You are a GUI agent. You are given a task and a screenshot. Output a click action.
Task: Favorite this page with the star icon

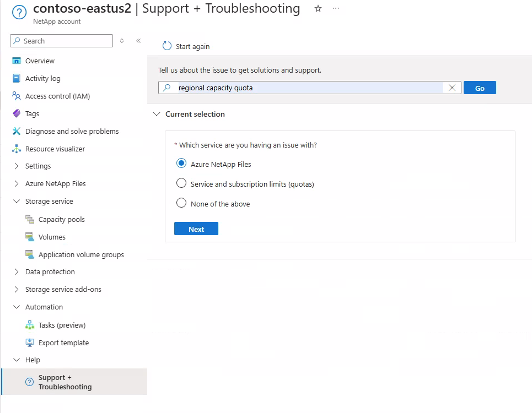(x=318, y=8)
